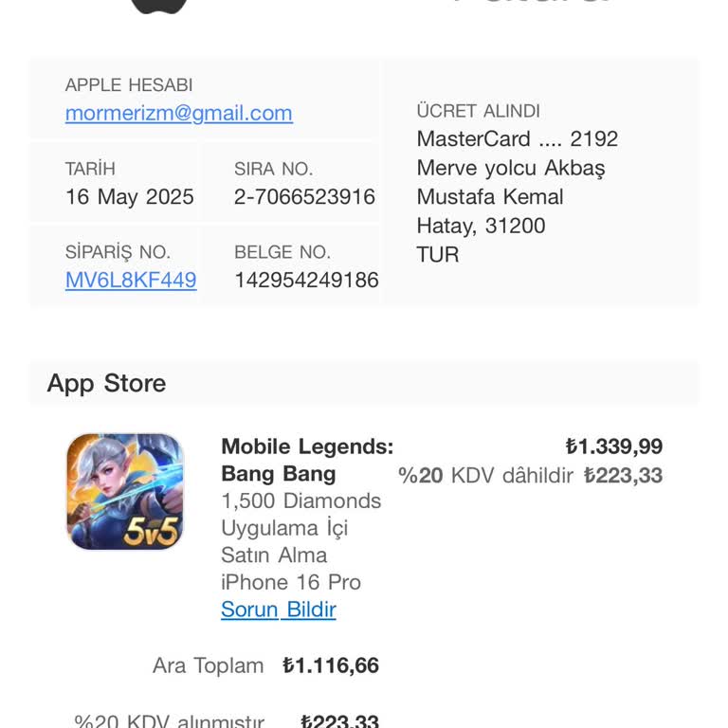Click the 1,500 Diamonds item description
Screen dimensions: 728x728
point(300,500)
